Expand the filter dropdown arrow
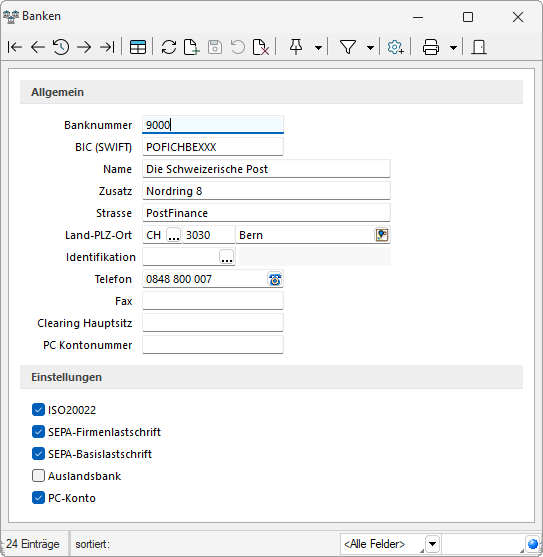543x557 pixels. pos(370,48)
